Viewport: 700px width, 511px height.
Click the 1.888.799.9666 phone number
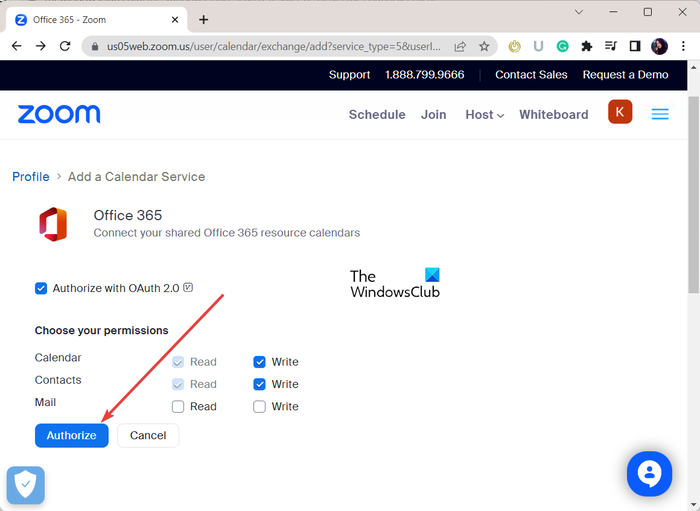[x=425, y=75]
